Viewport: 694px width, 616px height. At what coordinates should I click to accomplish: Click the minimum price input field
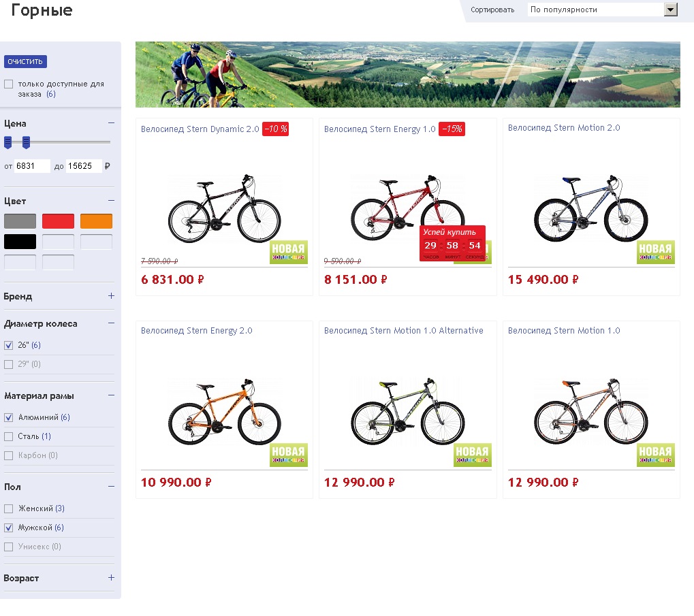point(32,166)
